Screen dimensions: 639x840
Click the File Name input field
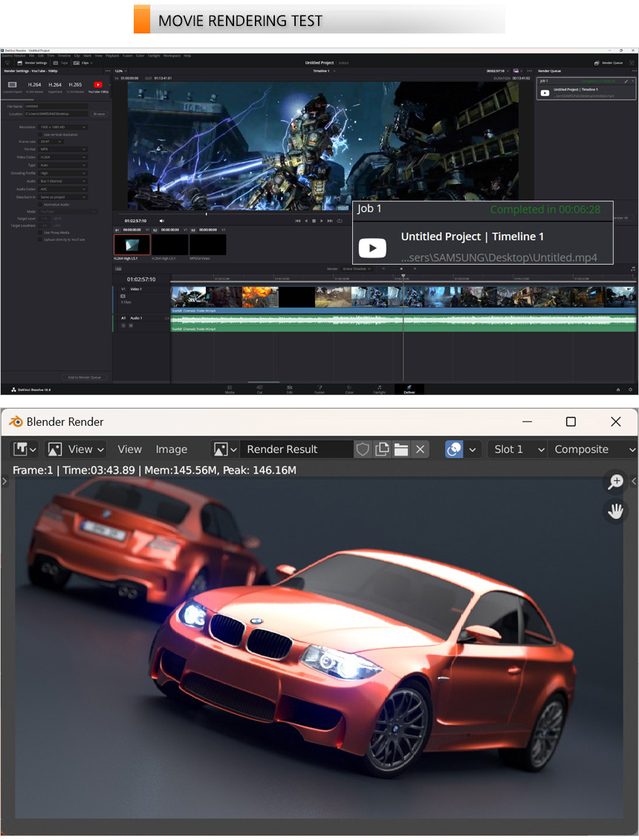click(x=56, y=106)
